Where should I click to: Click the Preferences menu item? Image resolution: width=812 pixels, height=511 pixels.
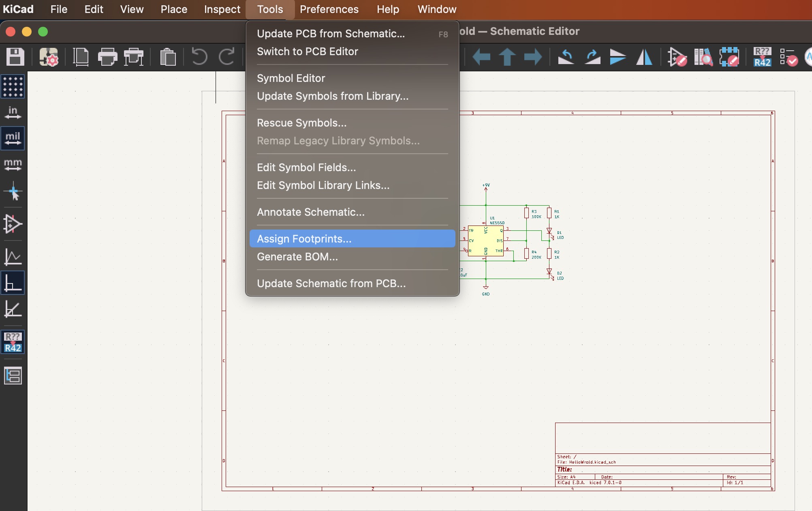pyautogui.click(x=329, y=9)
